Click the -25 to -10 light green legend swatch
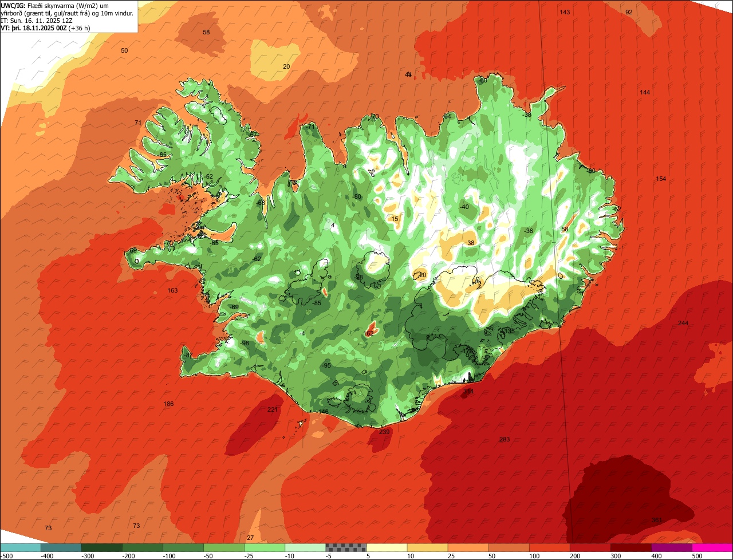The height and width of the screenshot is (560, 733). 265,547
